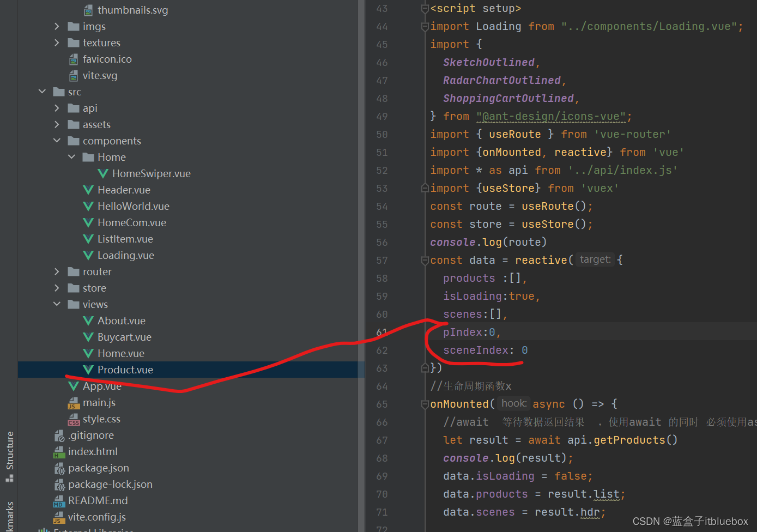Expand the imgs folder
This screenshot has width=757, height=532.
[57, 26]
